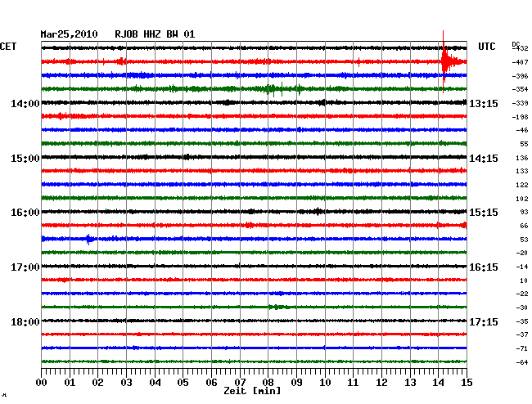
Task: Click the 15:15 UTC time label
Action: 484,213
